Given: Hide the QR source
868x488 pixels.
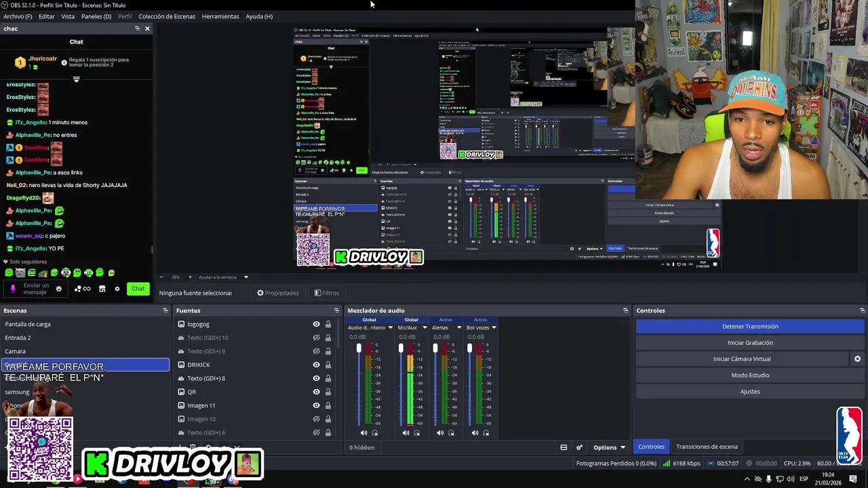Looking at the screenshot, I should (316, 392).
